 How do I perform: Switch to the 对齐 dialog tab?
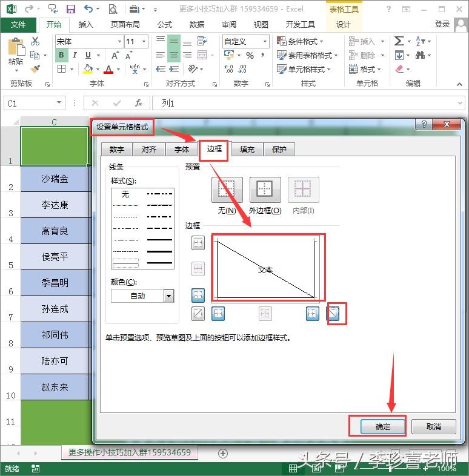tap(149, 149)
